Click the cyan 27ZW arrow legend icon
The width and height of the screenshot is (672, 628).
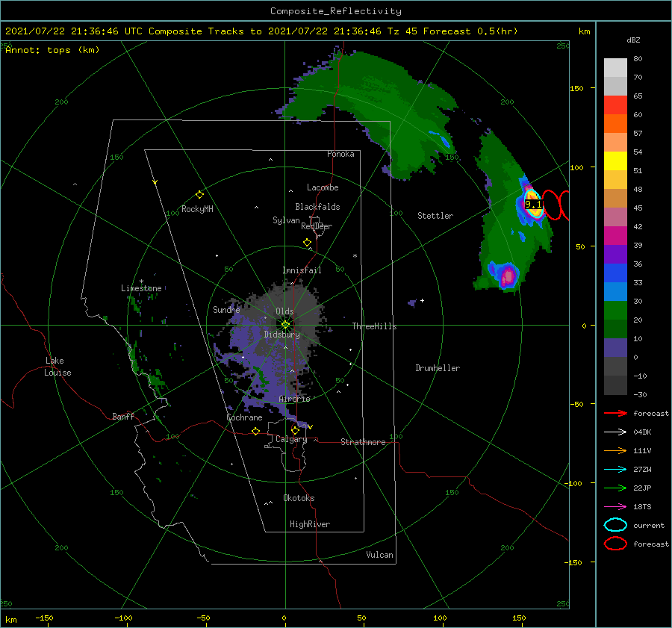(x=615, y=470)
